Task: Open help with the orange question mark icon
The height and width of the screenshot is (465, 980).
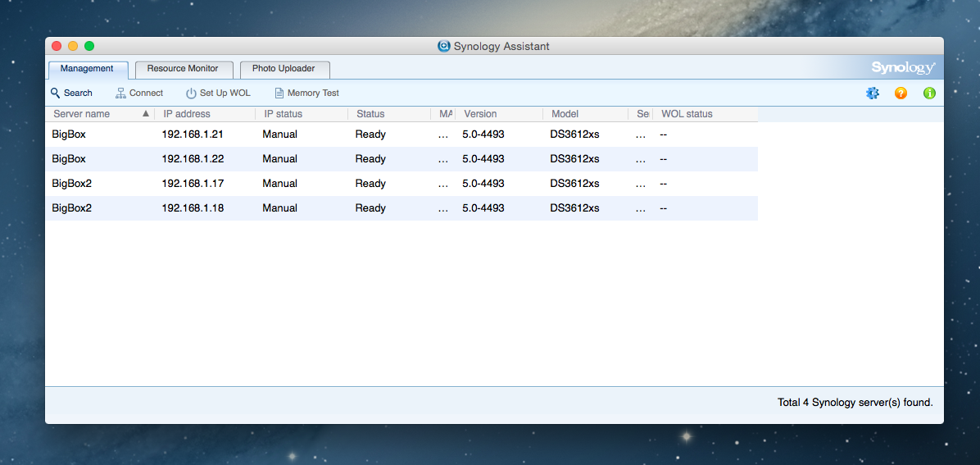Action: coord(901,93)
